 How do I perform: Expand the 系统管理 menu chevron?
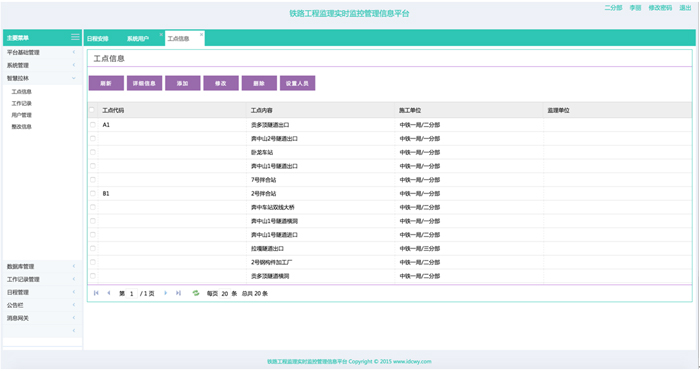click(74, 65)
